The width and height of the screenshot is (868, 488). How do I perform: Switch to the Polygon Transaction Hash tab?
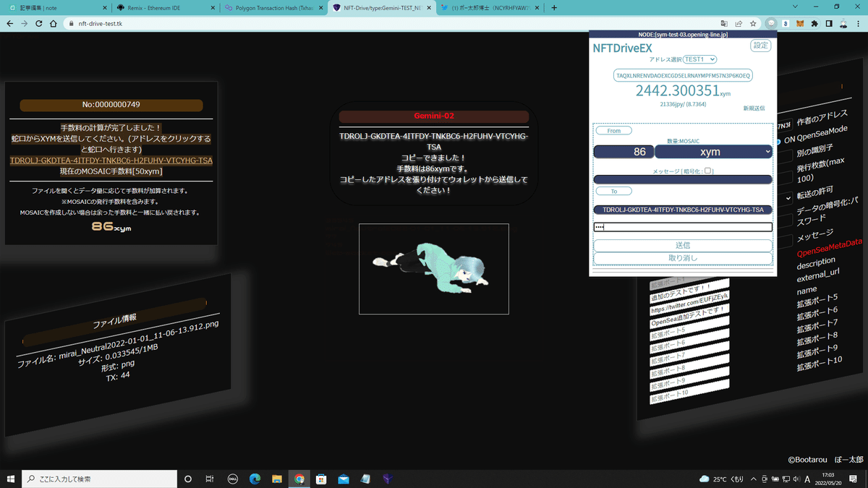(x=273, y=7)
